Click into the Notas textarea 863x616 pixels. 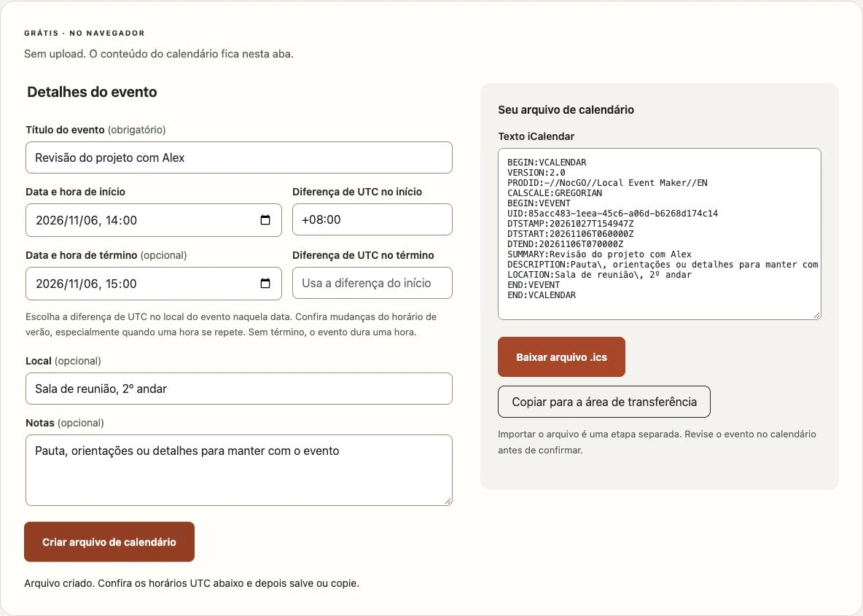click(239, 470)
